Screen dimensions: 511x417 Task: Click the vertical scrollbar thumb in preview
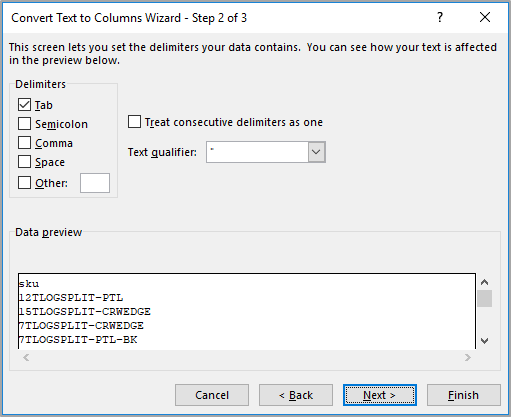(485, 298)
